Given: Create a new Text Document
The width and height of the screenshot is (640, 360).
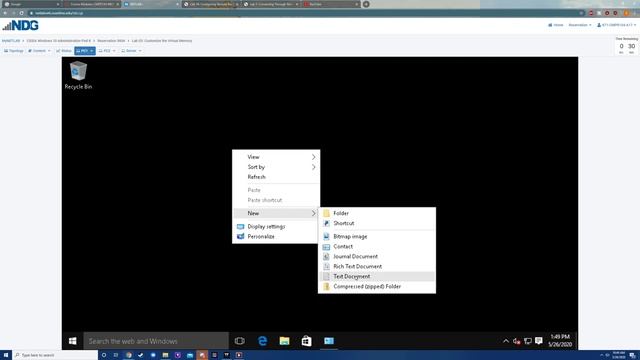Looking at the screenshot, I should [377, 276].
